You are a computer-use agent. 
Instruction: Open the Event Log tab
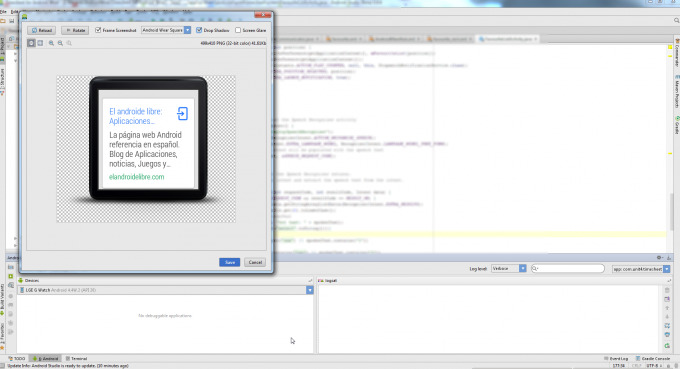pos(616,359)
